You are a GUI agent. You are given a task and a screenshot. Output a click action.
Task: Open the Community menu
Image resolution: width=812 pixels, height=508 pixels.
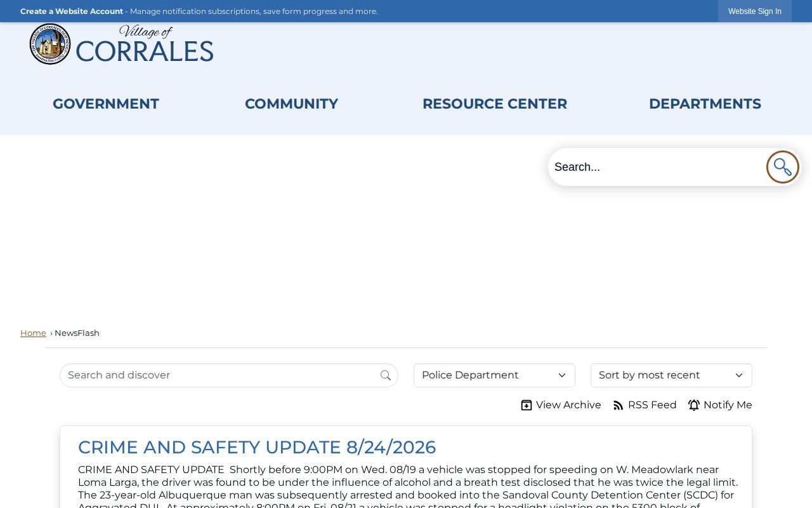point(291,104)
